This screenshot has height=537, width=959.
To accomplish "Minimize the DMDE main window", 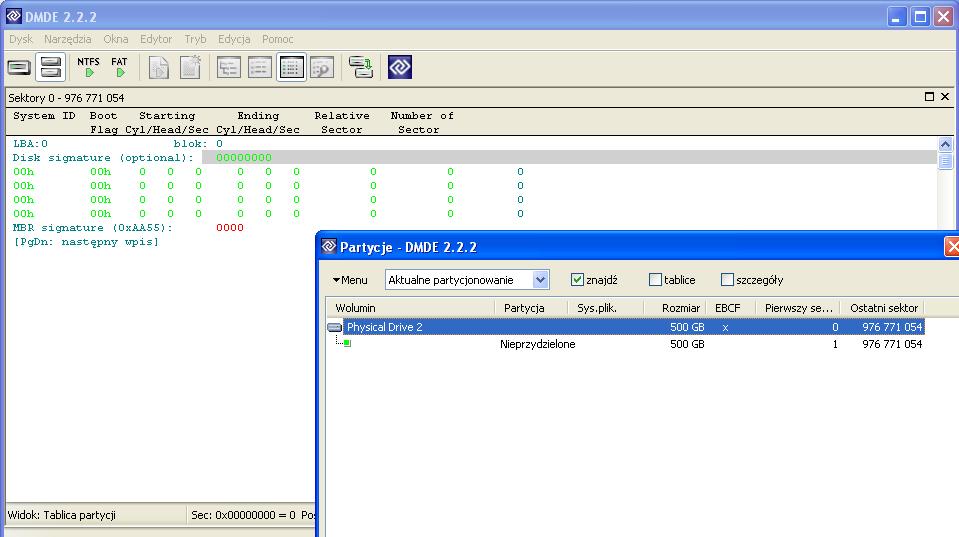I will point(896,17).
